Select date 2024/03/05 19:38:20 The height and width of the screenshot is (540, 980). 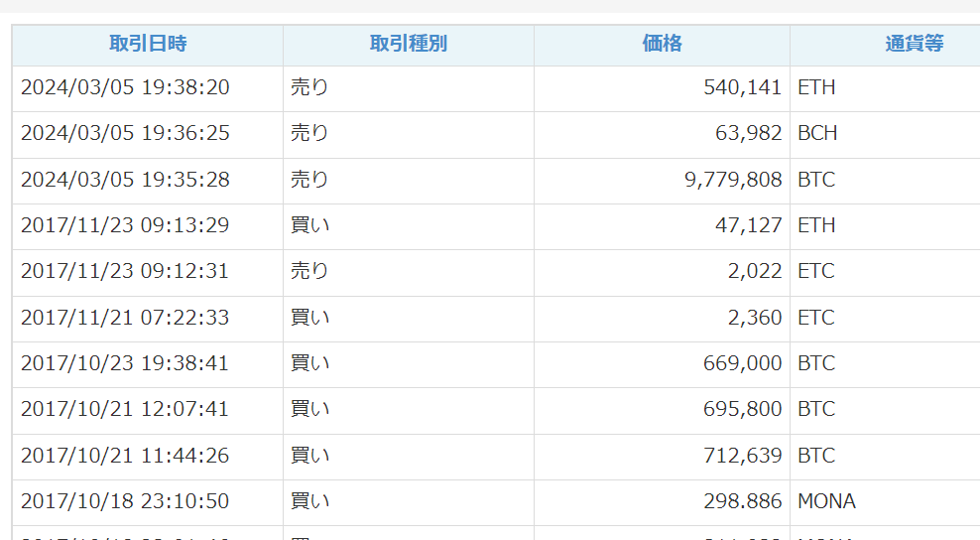click(x=125, y=87)
